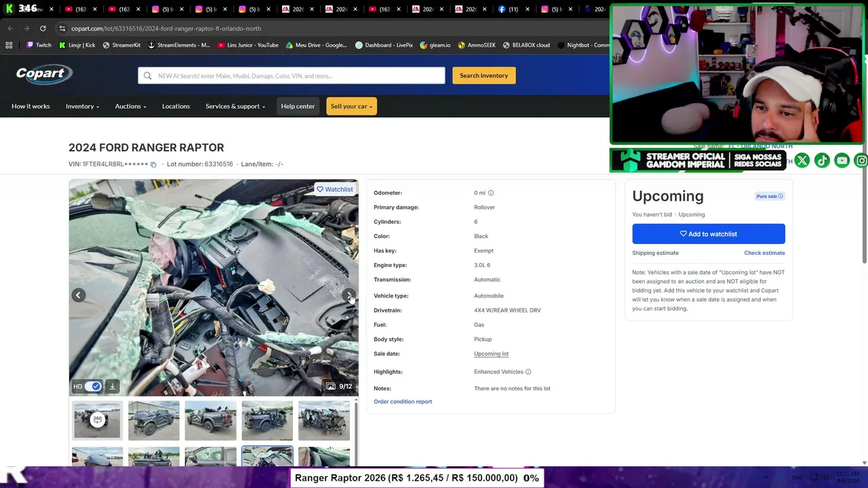This screenshot has height=488, width=868.
Task: Click the 4X4 W/REAR WHEEL DRV value
Action: pyautogui.click(x=507, y=310)
